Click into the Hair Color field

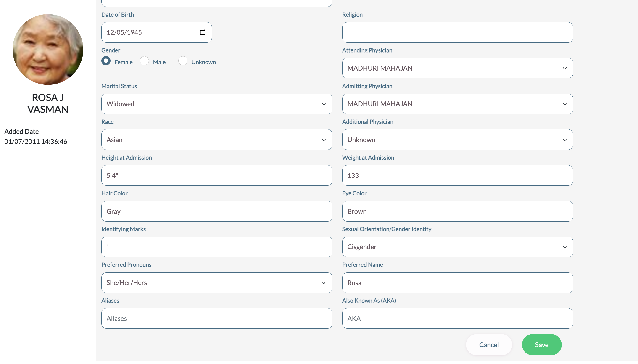[216, 211]
